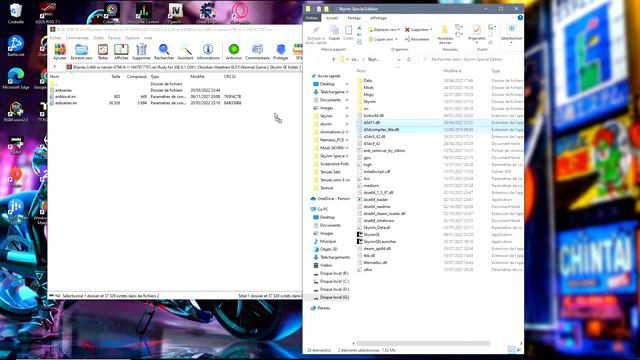Click the Supprimer trash icon in WinRAR
The image size is (640, 360).
coord(141,52)
